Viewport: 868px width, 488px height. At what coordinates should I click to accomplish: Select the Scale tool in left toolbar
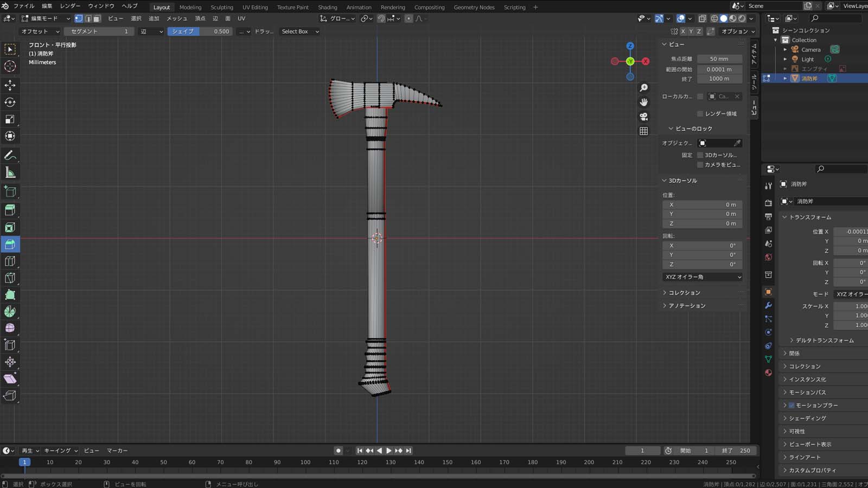[10, 119]
